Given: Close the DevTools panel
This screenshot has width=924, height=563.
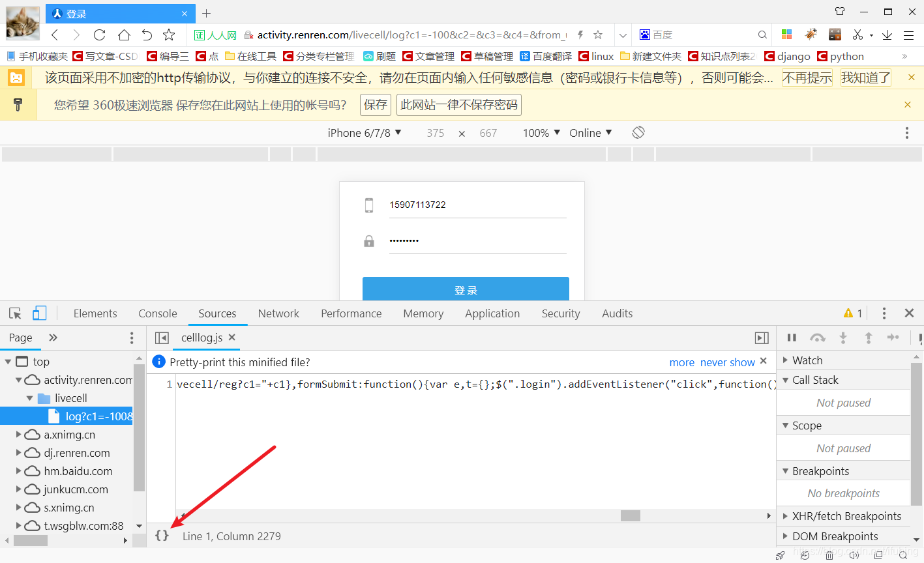Looking at the screenshot, I should 909,313.
